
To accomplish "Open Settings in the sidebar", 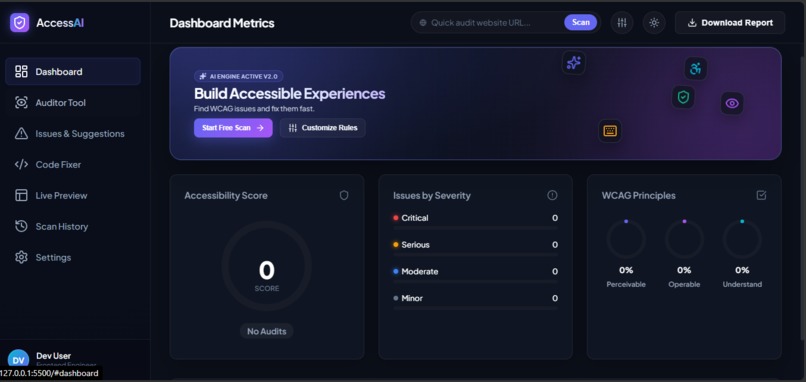I will point(72,257).
